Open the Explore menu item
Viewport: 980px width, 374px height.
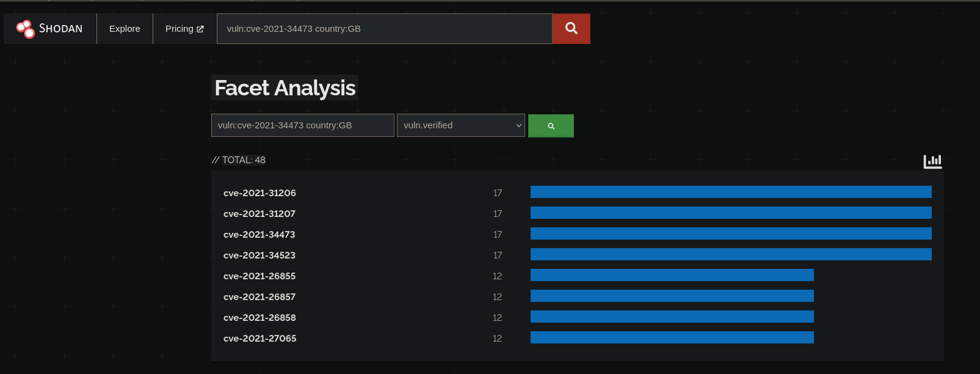tap(125, 29)
